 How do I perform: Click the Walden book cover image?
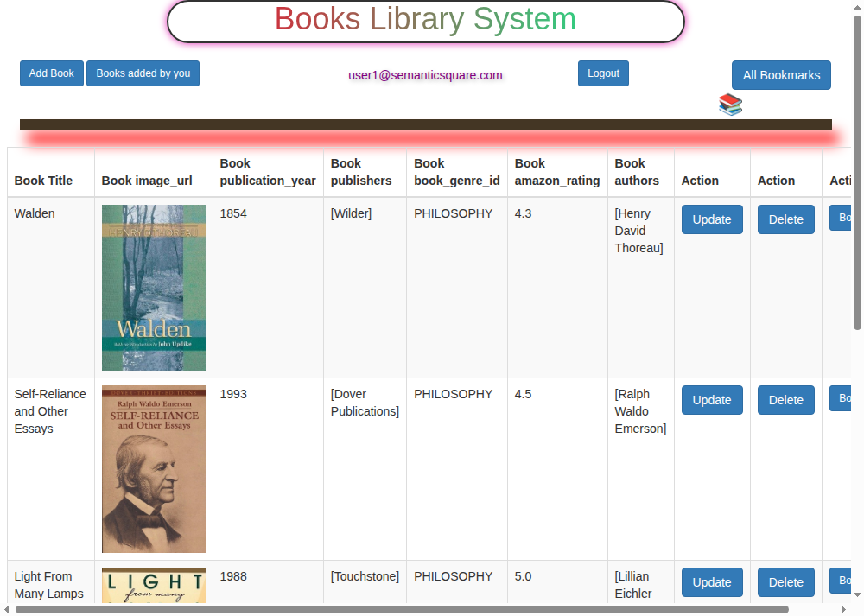pyautogui.click(x=154, y=288)
